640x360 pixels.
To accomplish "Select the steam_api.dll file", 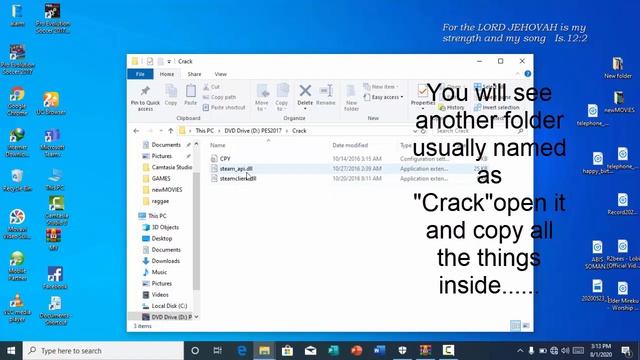I will coord(236,169).
